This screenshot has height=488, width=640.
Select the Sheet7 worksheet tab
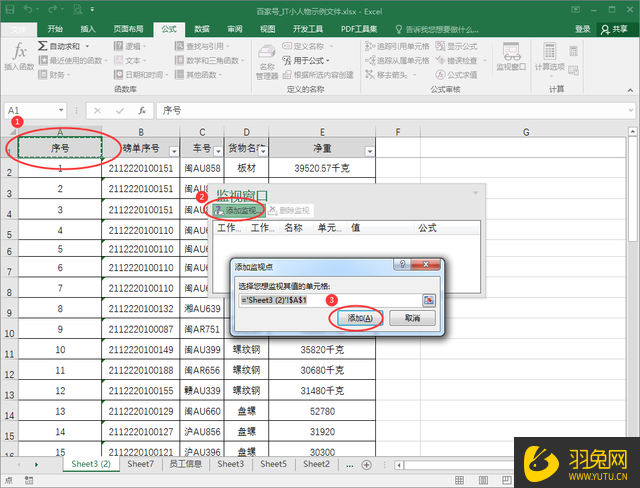coord(140,464)
